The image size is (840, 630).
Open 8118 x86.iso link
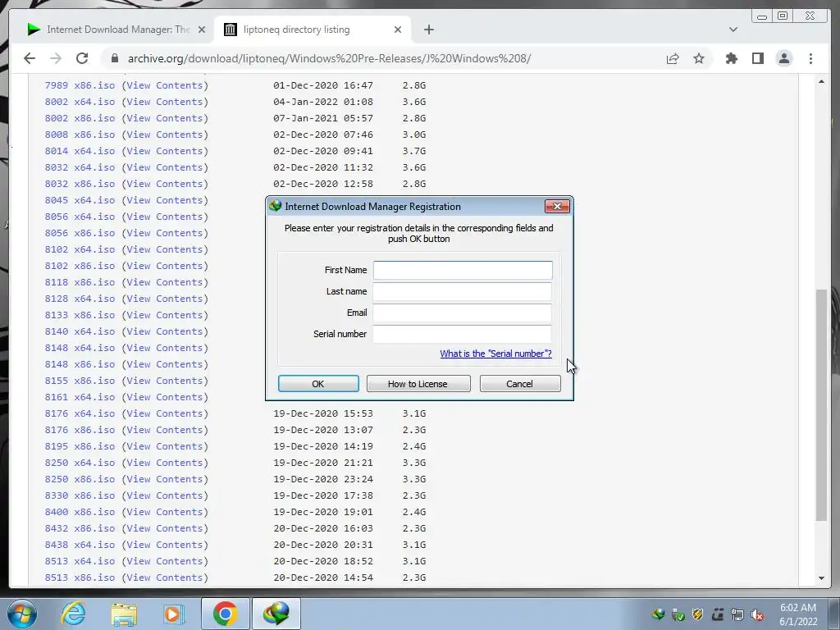coord(80,282)
